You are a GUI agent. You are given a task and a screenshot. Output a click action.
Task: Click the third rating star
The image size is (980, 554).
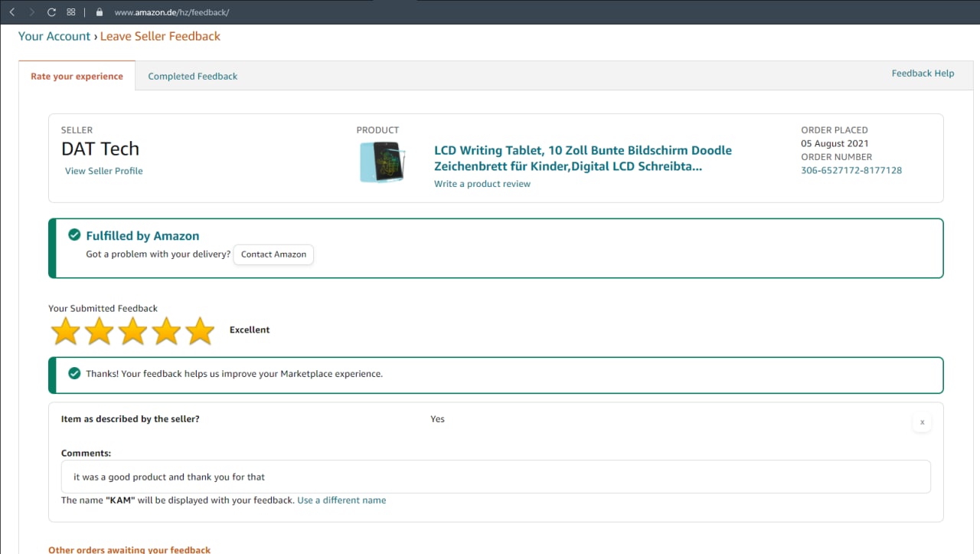(132, 331)
